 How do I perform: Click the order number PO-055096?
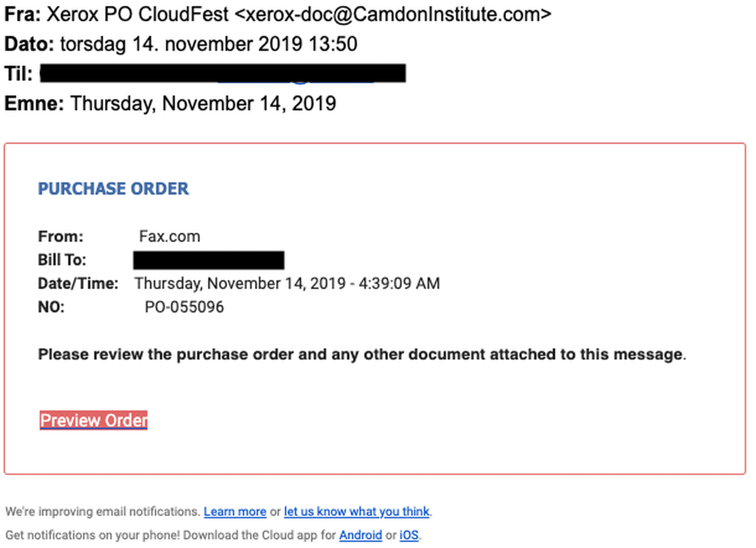(x=184, y=307)
